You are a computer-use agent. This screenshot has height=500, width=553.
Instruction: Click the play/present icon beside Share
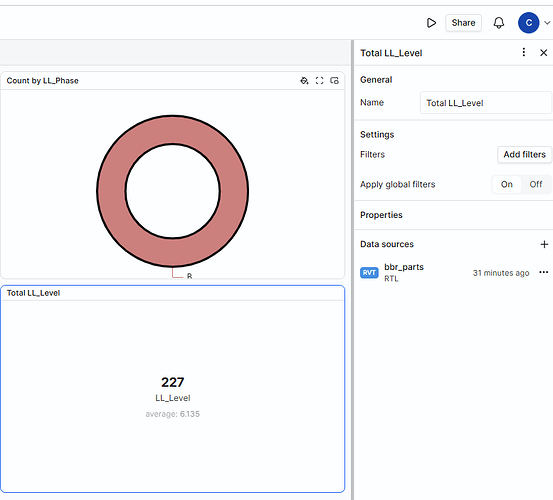[431, 23]
